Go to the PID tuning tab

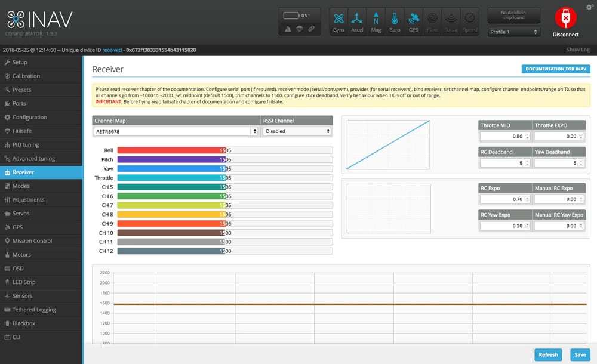(41, 144)
